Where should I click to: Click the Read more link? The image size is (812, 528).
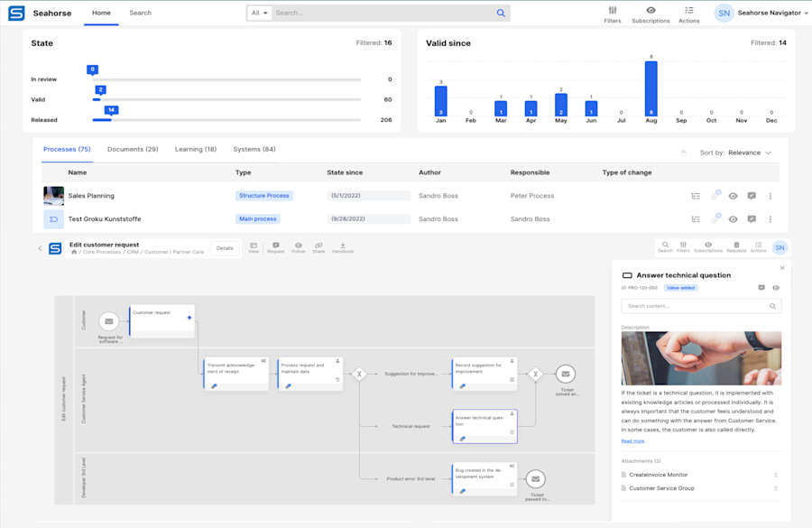(x=632, y=441)
